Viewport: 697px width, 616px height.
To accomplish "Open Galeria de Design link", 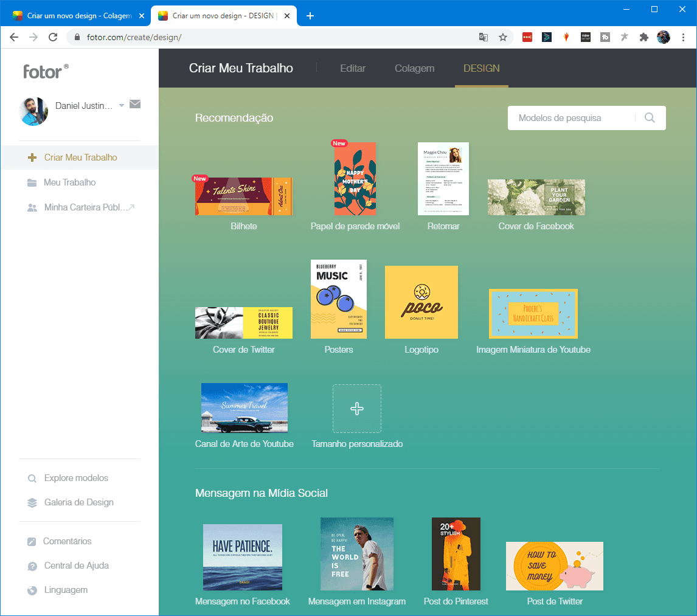I will coord(78,502).
